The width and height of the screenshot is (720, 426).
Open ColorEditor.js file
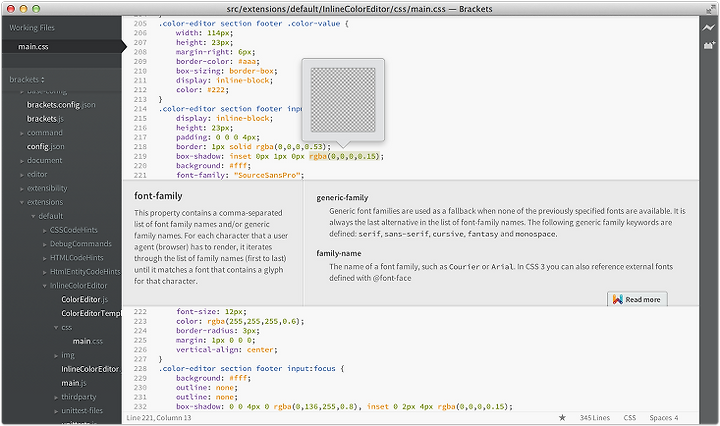(84, 299)
